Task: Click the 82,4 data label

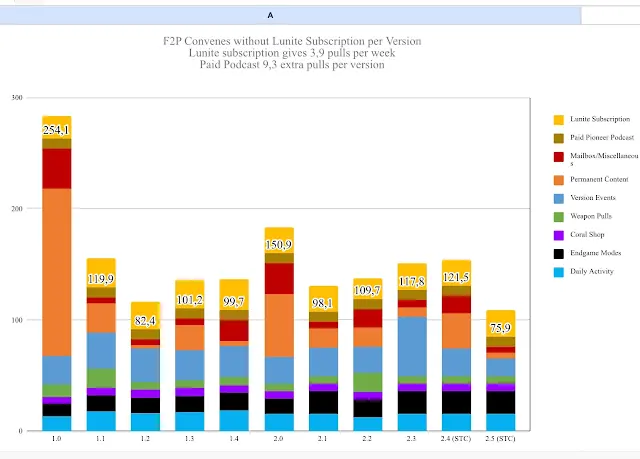Action: [145, 321]
